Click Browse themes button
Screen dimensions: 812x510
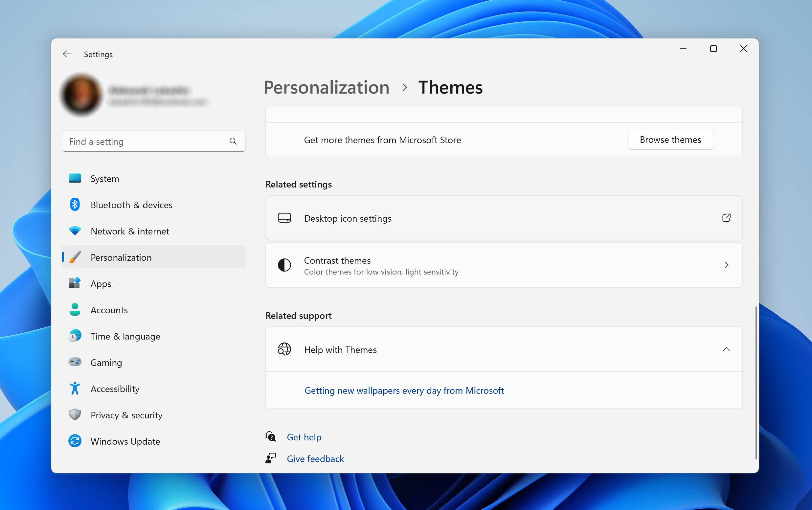point(670,139)
